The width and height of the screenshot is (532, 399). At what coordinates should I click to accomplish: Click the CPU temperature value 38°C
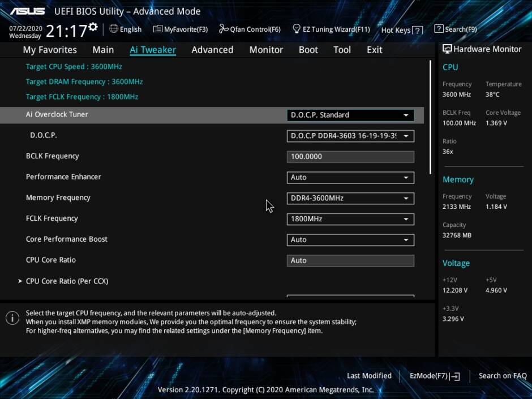(492, 95)
